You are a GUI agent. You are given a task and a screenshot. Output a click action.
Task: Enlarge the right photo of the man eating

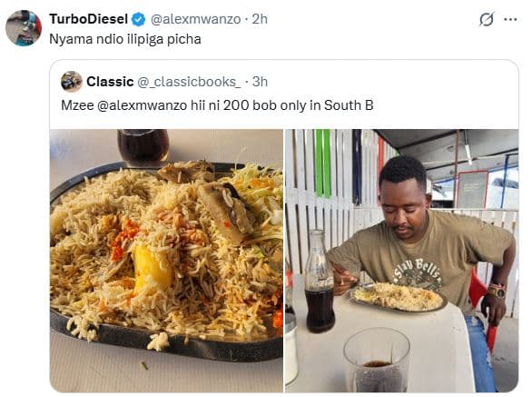point(401,261)
